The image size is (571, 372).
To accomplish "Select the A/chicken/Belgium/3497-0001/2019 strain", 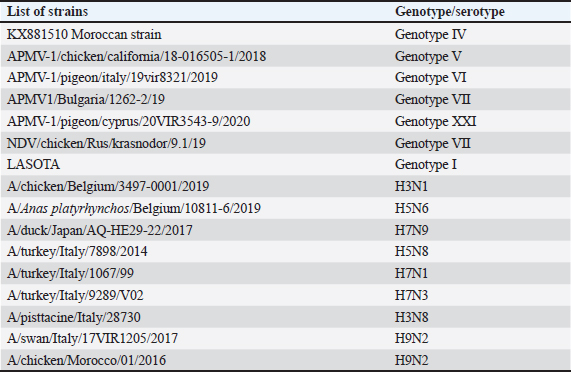I will [108, 186].
